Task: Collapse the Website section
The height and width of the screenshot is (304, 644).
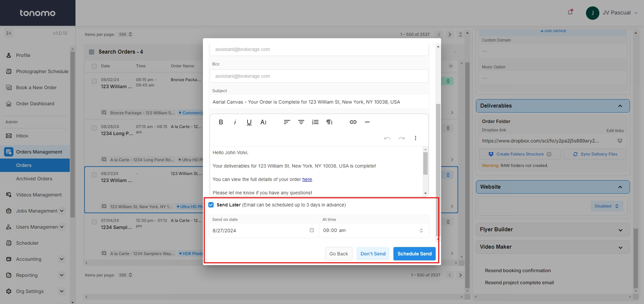Action: 620,187
